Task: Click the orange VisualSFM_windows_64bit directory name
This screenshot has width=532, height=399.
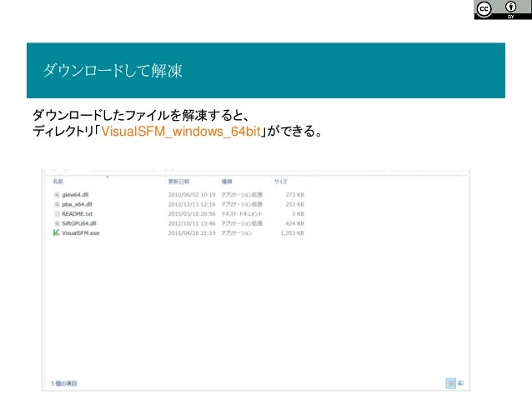Action: point(181,131)
